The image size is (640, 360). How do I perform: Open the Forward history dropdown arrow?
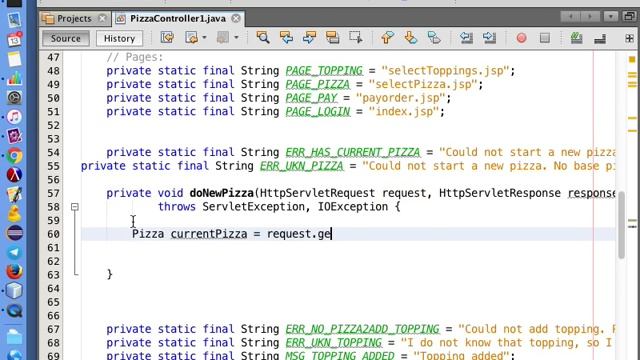(236, 38)
